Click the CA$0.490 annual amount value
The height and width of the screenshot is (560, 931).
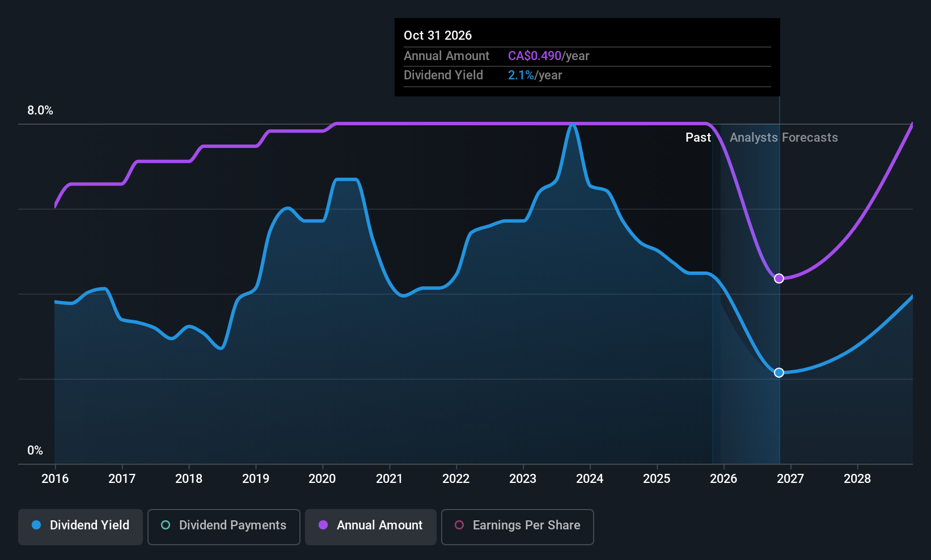[x=534, y=56]
